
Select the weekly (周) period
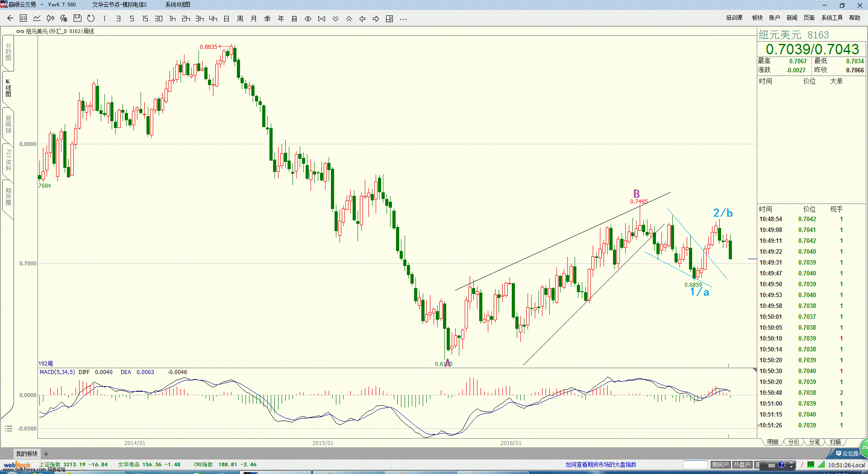tap(240, 19)
